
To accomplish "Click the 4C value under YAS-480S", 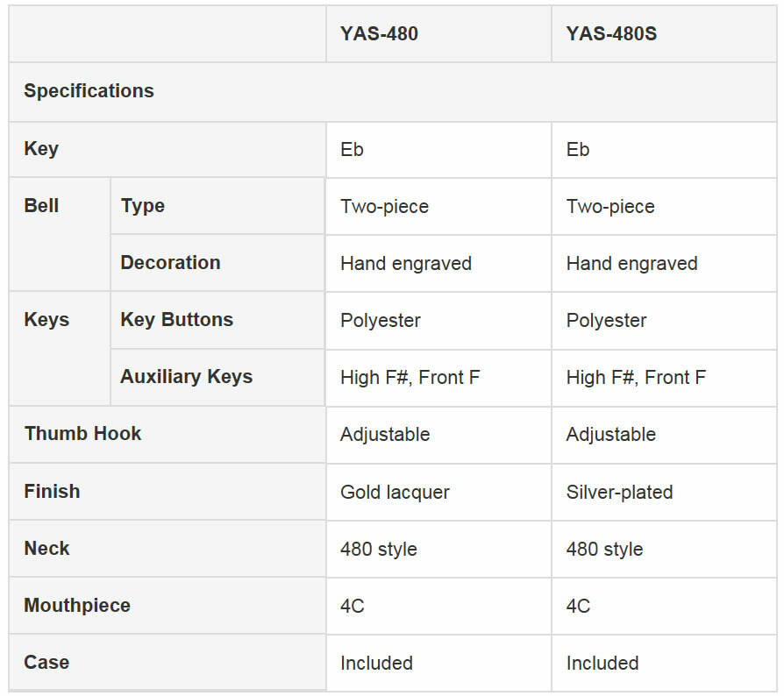I will (578, 607).
